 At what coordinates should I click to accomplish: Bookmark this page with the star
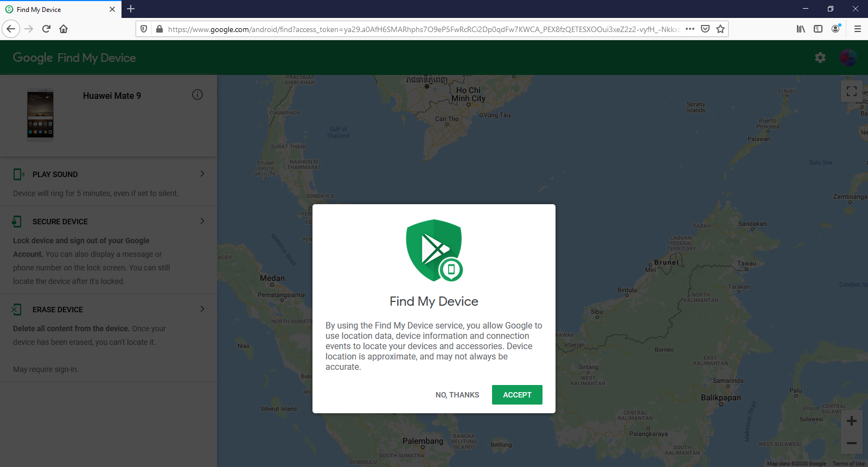tap(720, 29)
